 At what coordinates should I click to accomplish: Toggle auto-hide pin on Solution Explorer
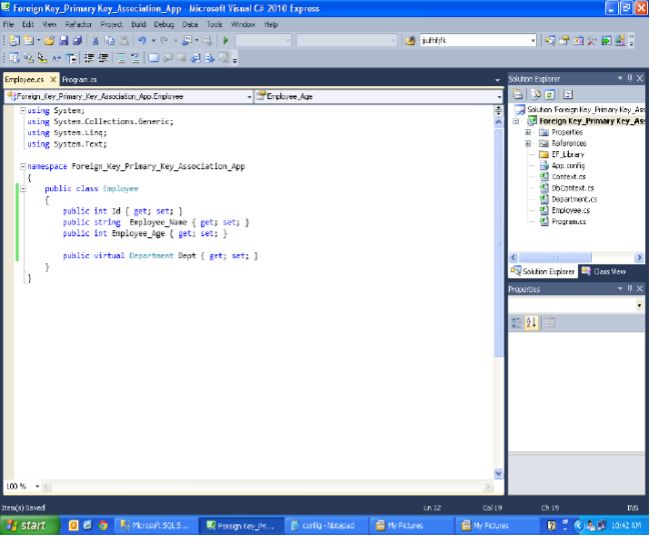[628, 78]
